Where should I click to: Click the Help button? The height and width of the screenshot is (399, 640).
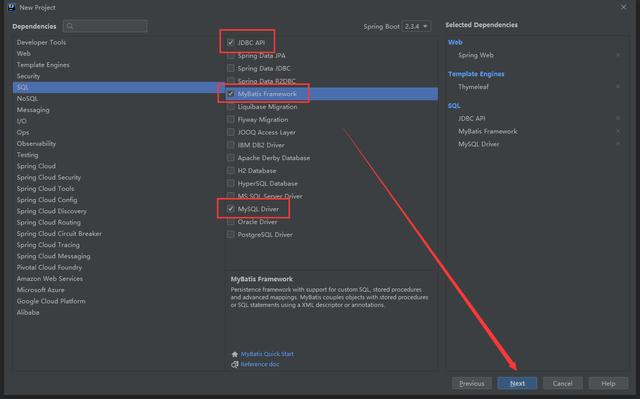(608, 383)
